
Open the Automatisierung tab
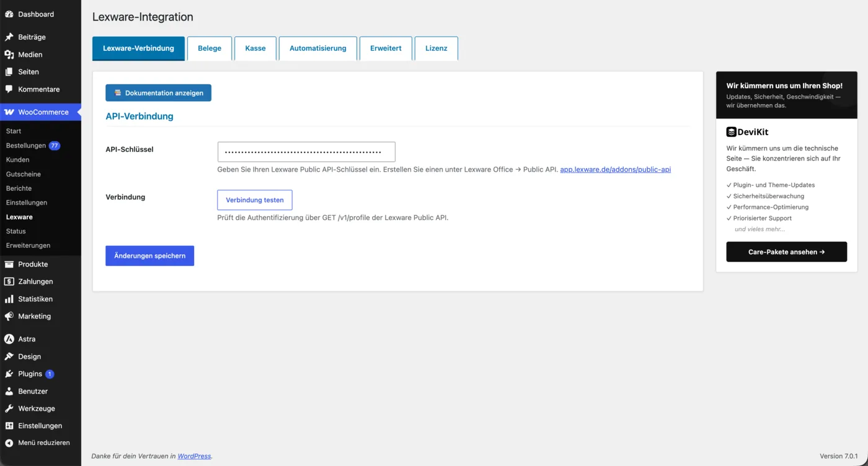(318, 48)
